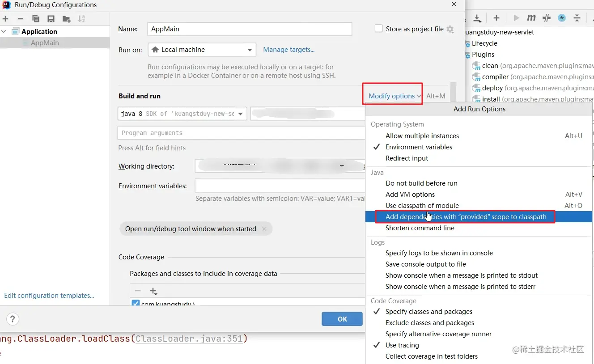The height and width of the screenshot is (364, 594).
Task: Add Maven project with the plus icon
Action: point(496,18)
